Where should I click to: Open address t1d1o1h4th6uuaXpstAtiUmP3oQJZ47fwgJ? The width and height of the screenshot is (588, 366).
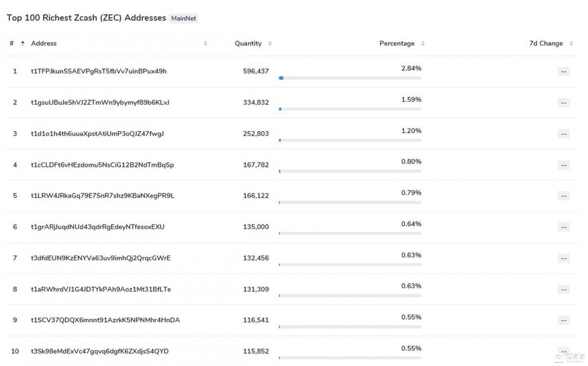click(97, 134)
